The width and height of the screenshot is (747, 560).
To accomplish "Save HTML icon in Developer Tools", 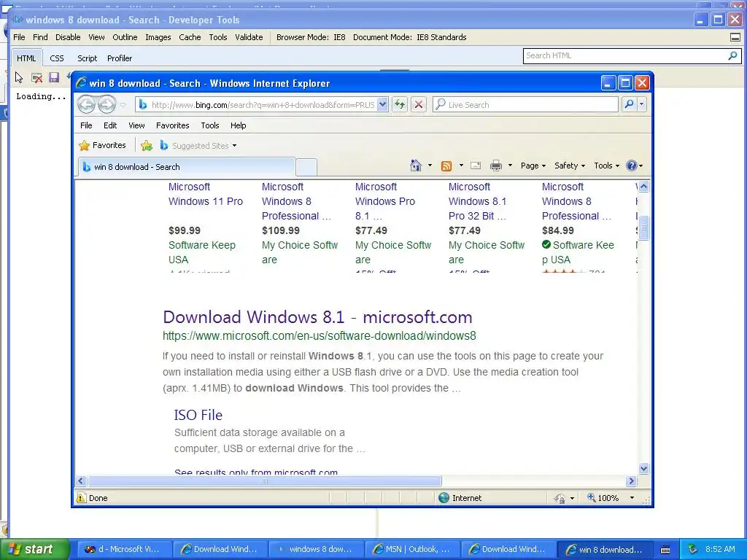I will pos(54,77).
